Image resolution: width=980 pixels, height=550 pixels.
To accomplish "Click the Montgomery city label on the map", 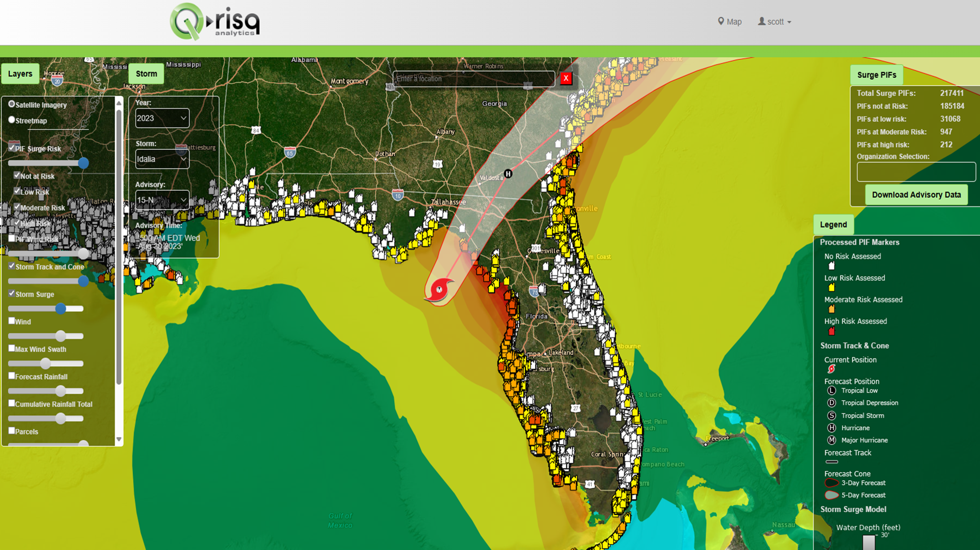I will tap(349, 81).
